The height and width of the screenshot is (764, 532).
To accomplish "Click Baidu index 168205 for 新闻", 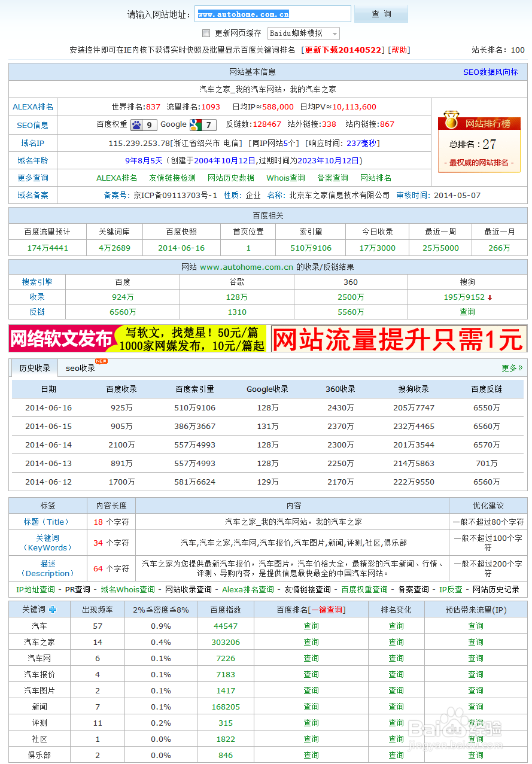I will click(226, 707).
